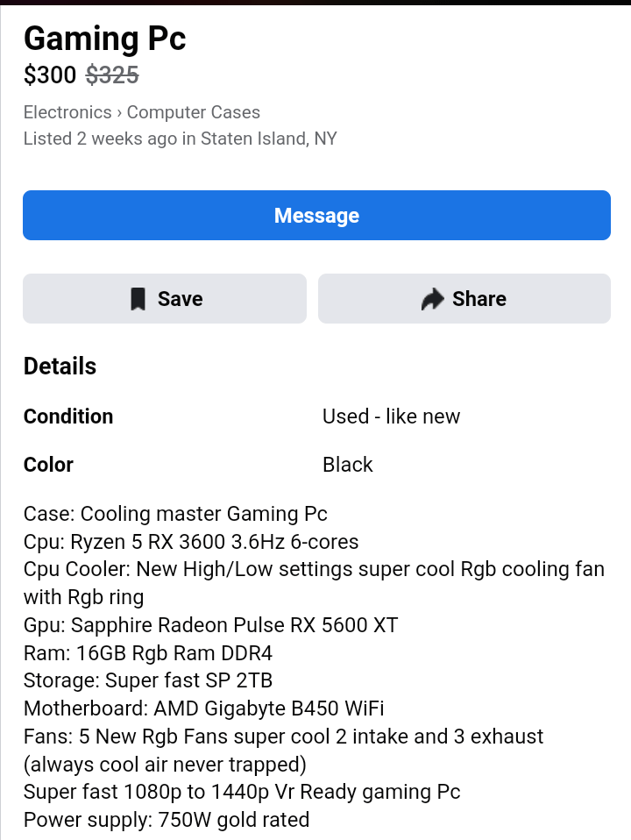Click the Gpu Sapphire Radeon description line
Image resolution: width=631 pixels, height=840 pixels.
[210, 625]
